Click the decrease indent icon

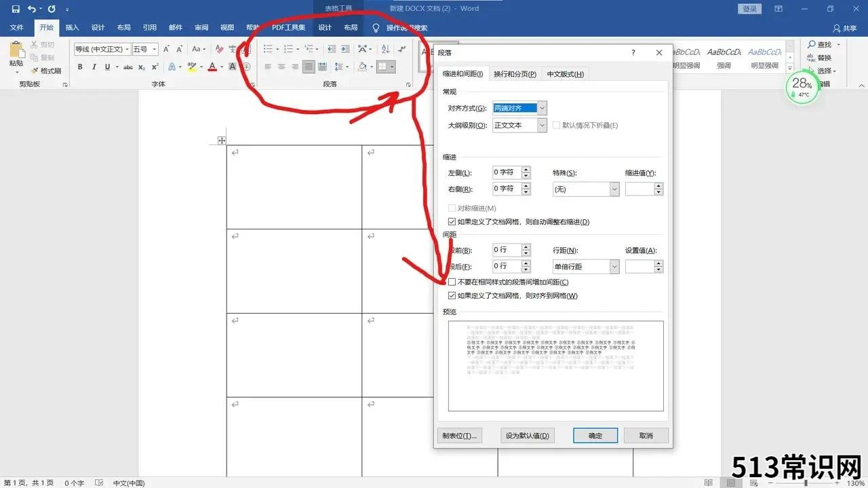332,49
